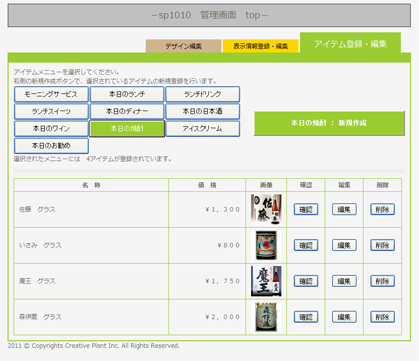Delete the いさみ グラス item
The width and height of the screenshot is (419, 361).
click(382, 245)
